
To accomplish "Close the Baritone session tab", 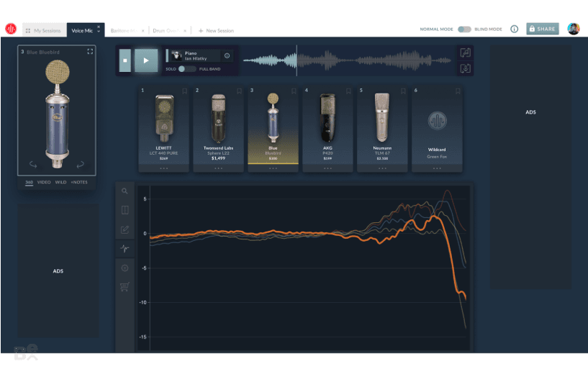I will [x=143, y=31].
